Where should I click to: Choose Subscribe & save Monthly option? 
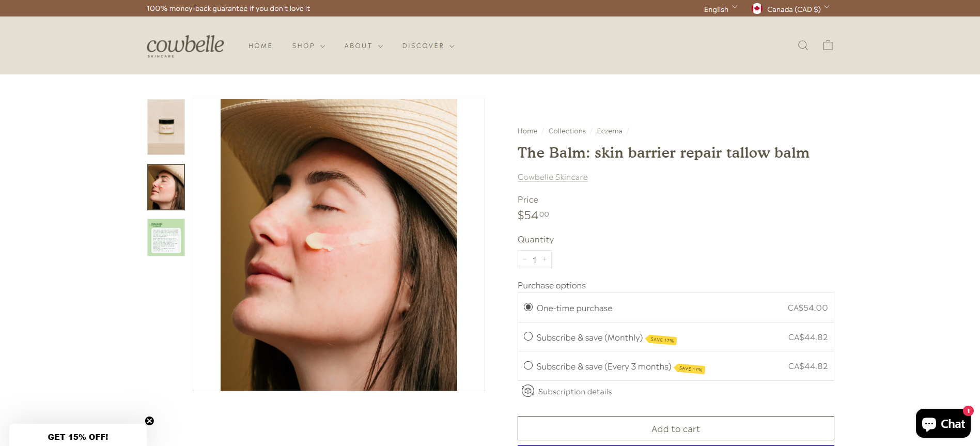pyautogui.click(x=528, y=336)
